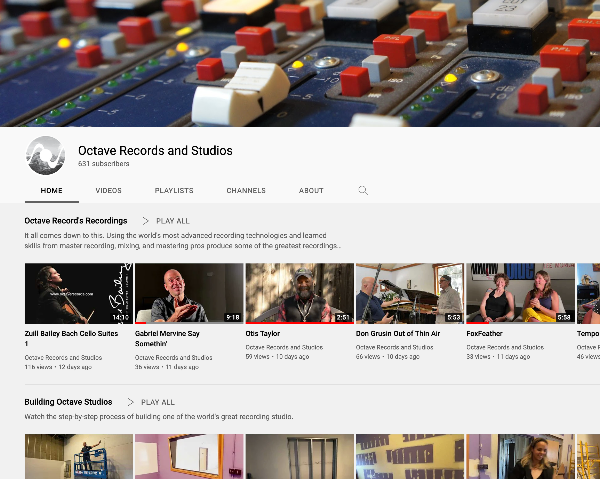The image size is (600, 479).
Task: Play the FoxFeather video thumbnail
Action: [x=520, y=293]
